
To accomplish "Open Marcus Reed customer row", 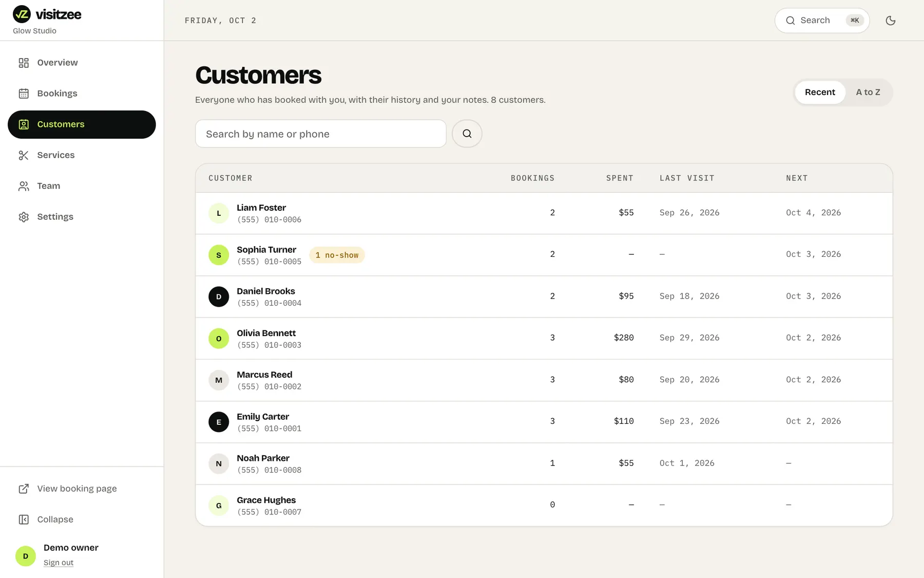I will (544, 380).
